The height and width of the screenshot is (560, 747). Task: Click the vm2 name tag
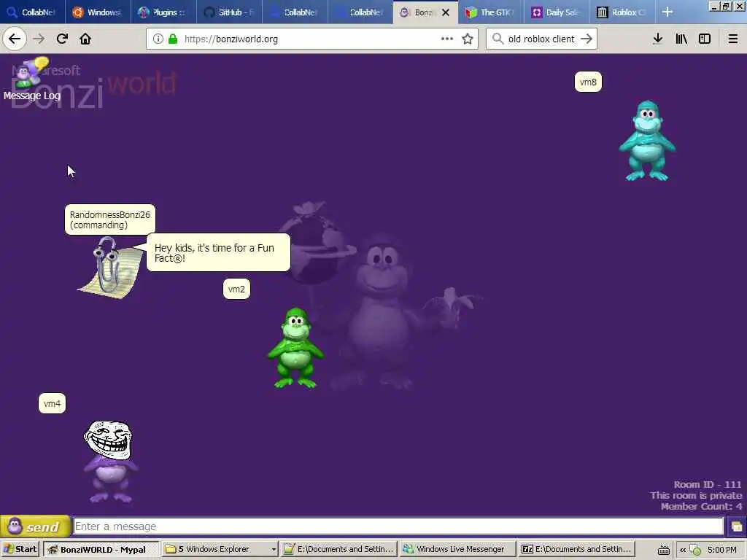pyautogui.click(x=236, y=289)
